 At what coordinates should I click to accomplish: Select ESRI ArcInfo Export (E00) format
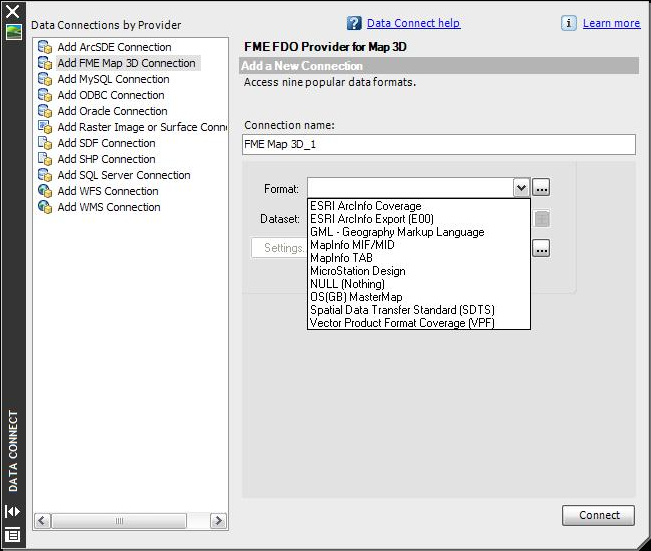click(418, 219)
